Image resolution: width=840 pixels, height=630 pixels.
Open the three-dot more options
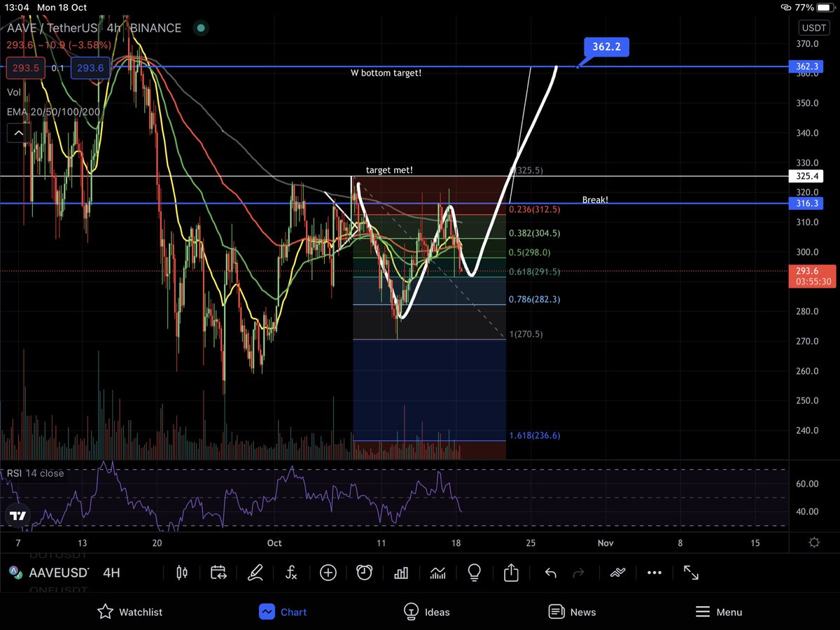tap(654, 573)
